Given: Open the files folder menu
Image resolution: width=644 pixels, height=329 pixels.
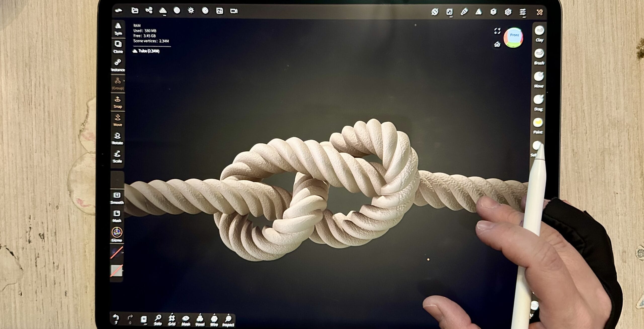Looking at the screenshot, I should pos(135,11).
